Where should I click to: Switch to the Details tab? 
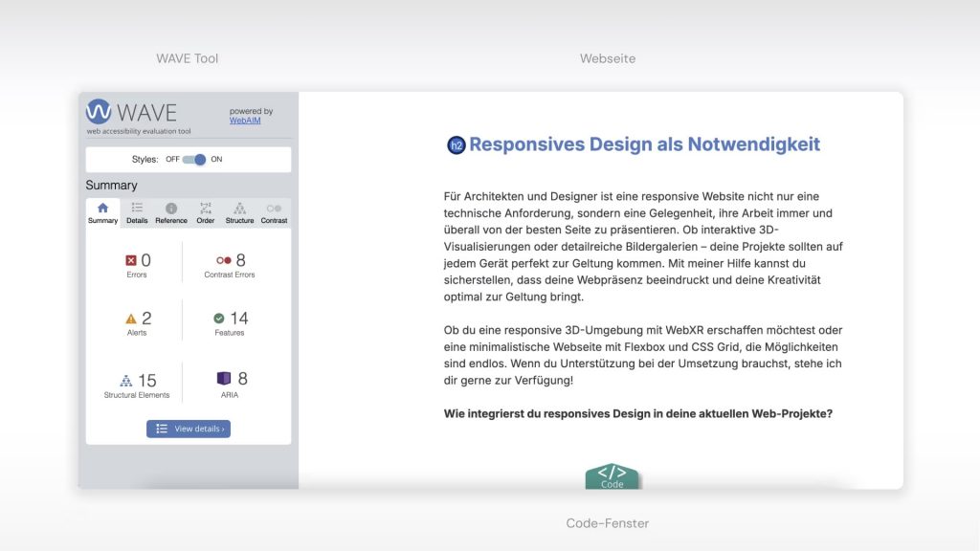click(137, 213)
